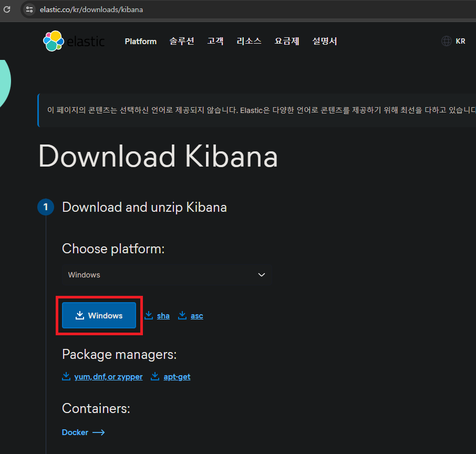Open the 요금제 menu item

coord(287,41)
